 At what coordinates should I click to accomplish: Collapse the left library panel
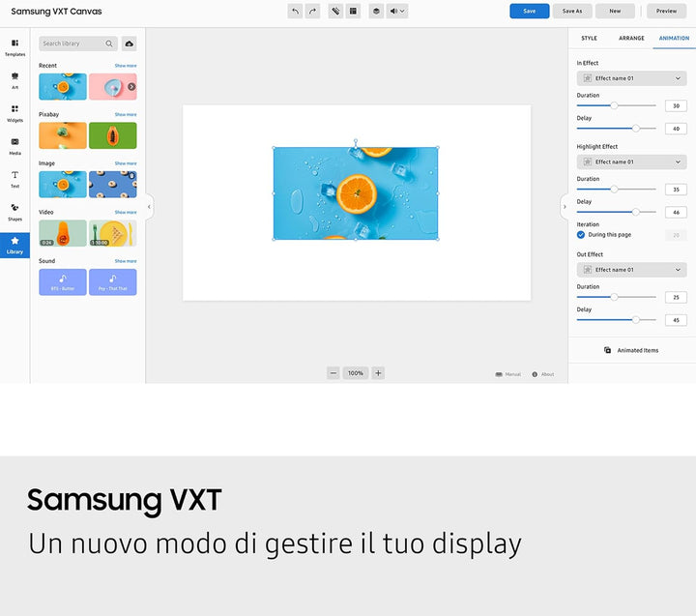[149, 207]
